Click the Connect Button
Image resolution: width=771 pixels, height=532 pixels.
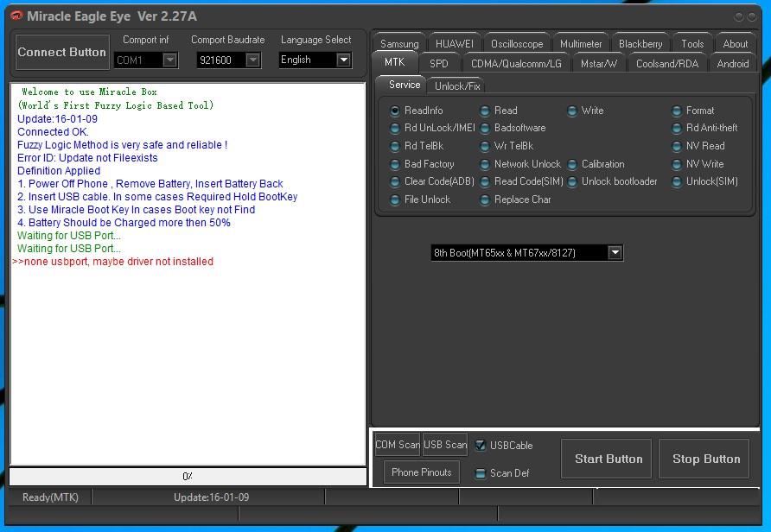[x=62, y=52]
